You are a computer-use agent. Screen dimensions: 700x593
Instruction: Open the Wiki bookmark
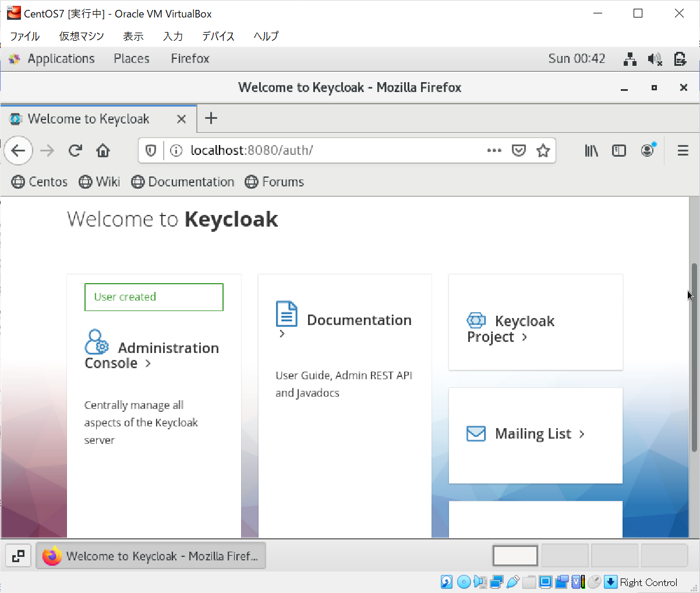click(x=100, y=182)
